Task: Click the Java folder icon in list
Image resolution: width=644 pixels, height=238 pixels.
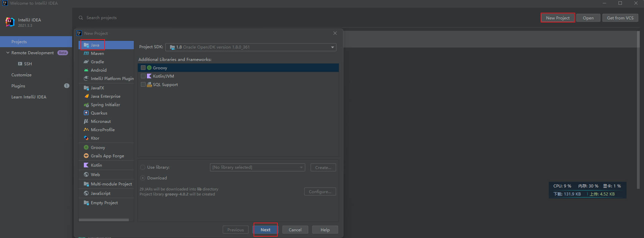Action: pyautogui.click(x=86, y=45)
